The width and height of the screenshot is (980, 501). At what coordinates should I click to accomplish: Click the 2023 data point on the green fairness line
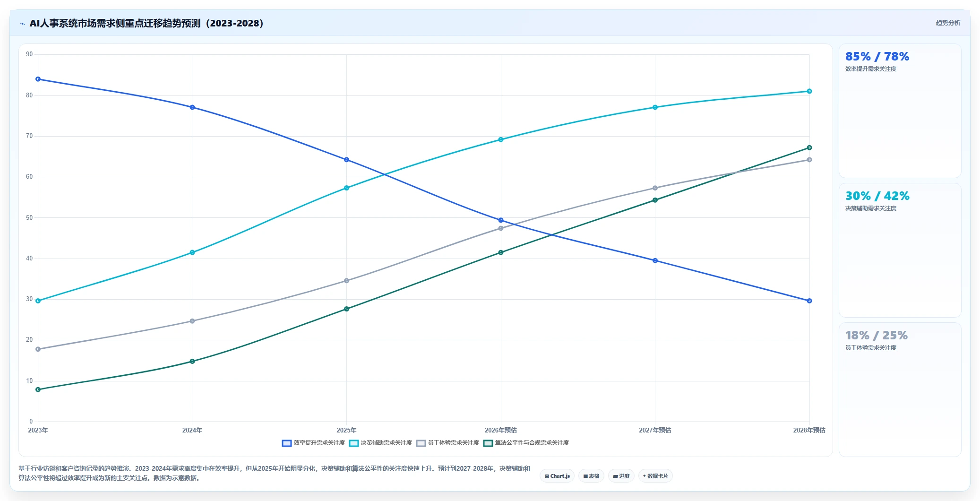[38, 389]
